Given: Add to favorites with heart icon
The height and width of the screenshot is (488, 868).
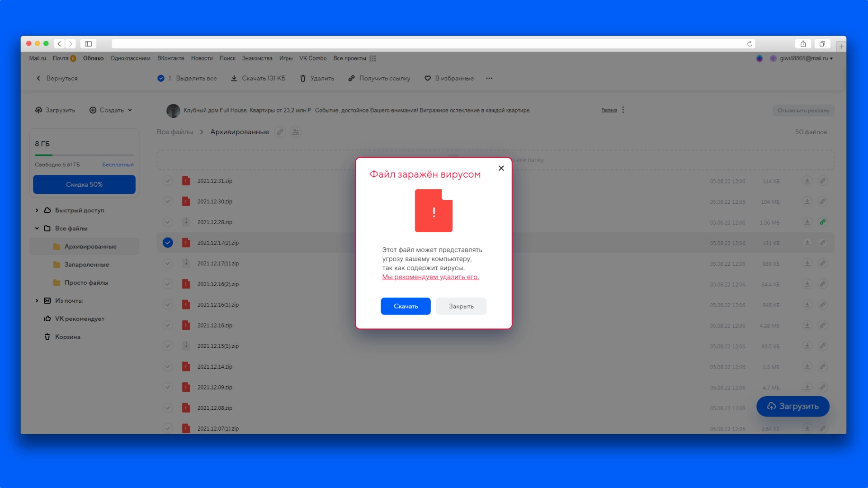Looking at the screenshot, I should point(428,78).
